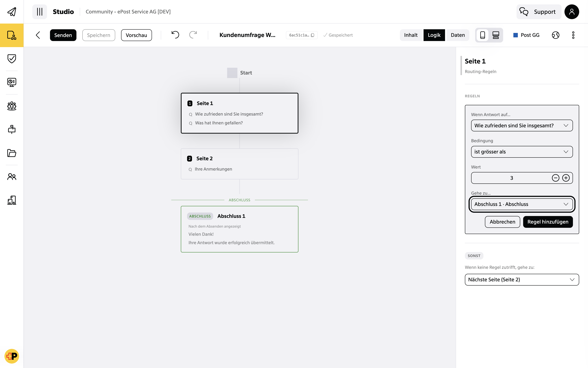The width and height of the screenshot is (588, 368).
Task: Open the three-dot more options menu
Action: (573, 35)
